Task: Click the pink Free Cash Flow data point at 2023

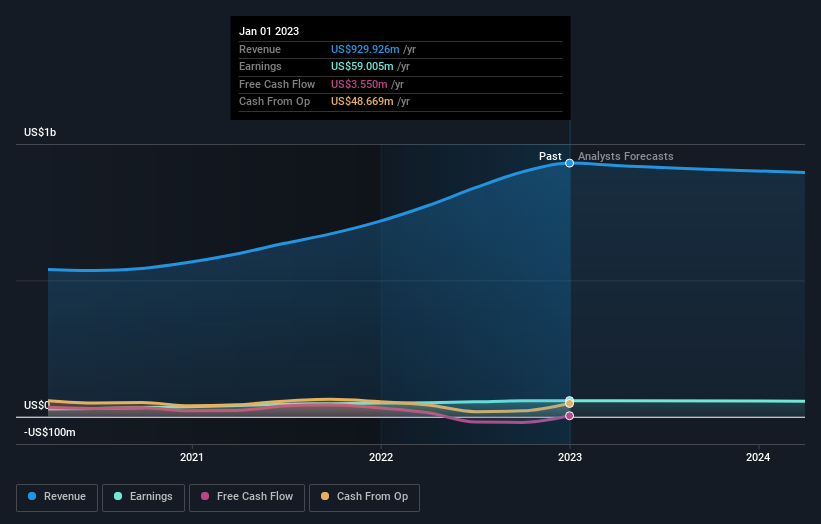Action: click(x=570, y=416)
